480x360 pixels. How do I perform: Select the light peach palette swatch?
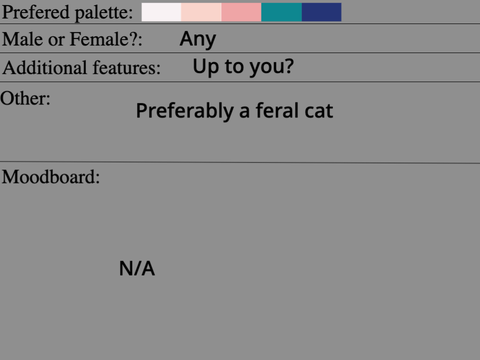tap(201, 12)
